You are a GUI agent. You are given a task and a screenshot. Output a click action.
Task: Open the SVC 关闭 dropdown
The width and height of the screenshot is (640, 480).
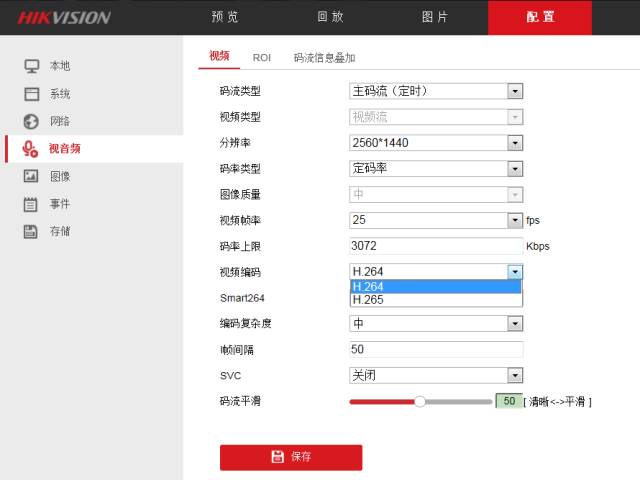(x=436, y=375)
